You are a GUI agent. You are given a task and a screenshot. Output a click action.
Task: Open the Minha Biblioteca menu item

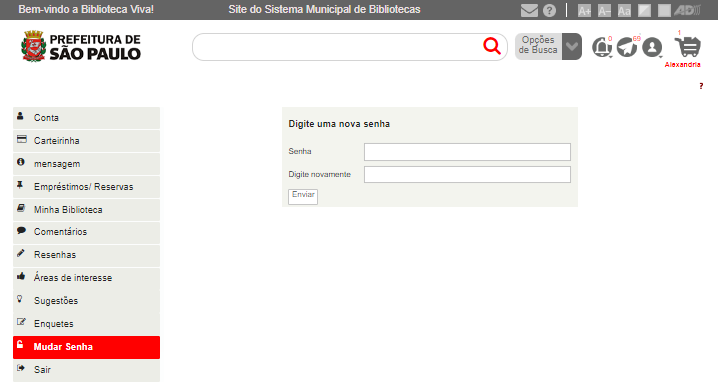(87, 210)
